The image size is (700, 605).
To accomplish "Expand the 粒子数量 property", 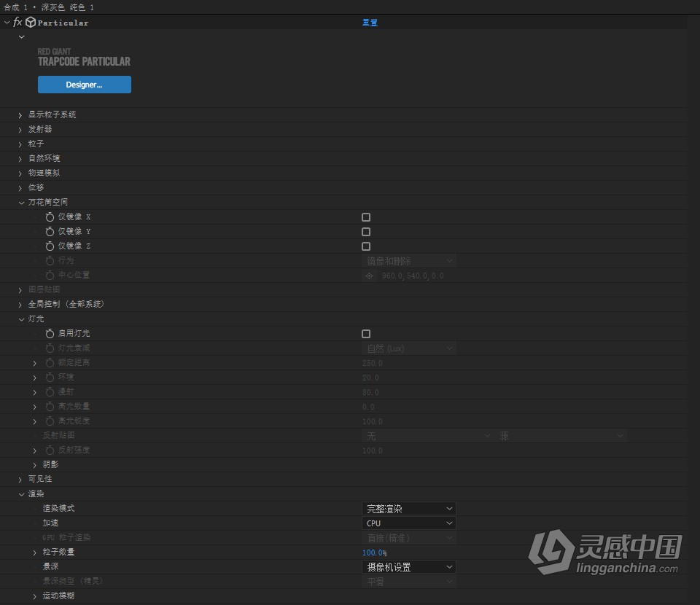I will (35, 553).
